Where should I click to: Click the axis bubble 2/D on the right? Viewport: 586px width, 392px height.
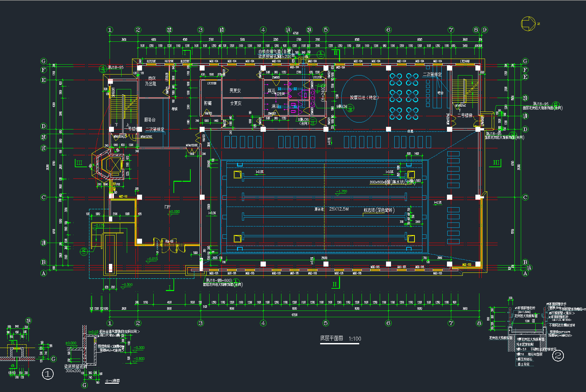[525, 98]
